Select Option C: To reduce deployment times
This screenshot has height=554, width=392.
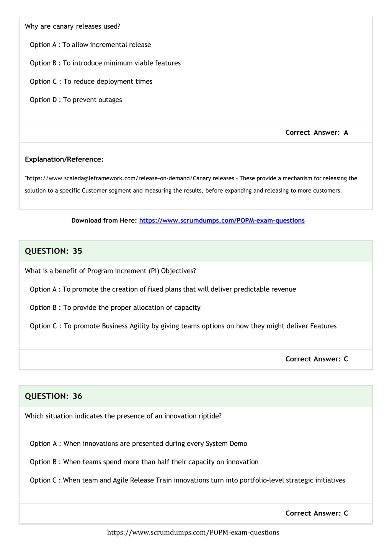[91, 82]
